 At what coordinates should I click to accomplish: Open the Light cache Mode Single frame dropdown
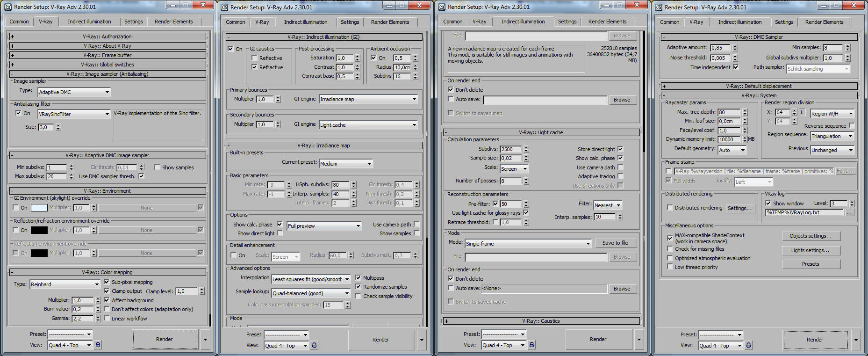click(528, 244)
